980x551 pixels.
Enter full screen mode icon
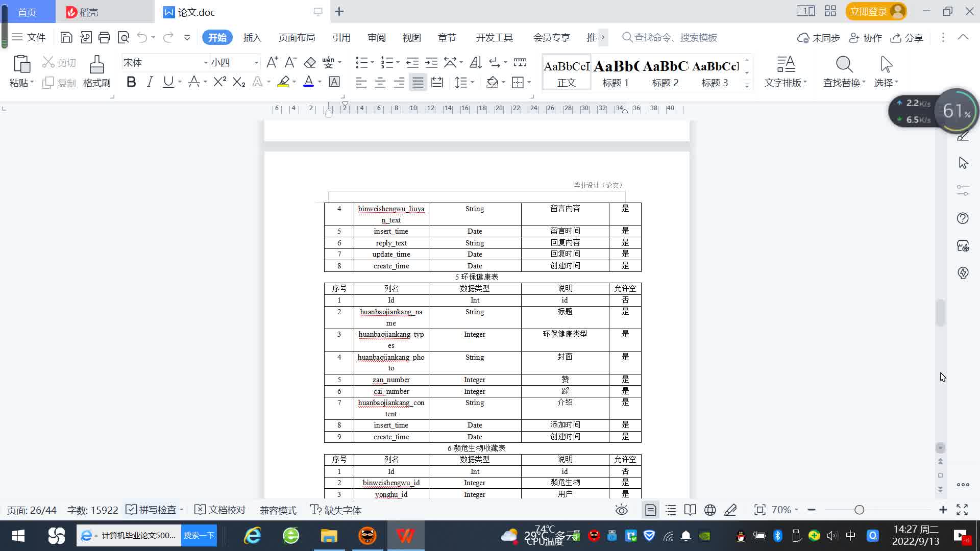[x=962, y=510]
